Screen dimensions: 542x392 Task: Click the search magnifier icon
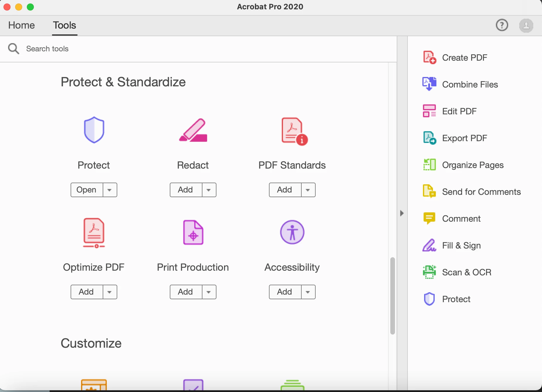(13, 49)
